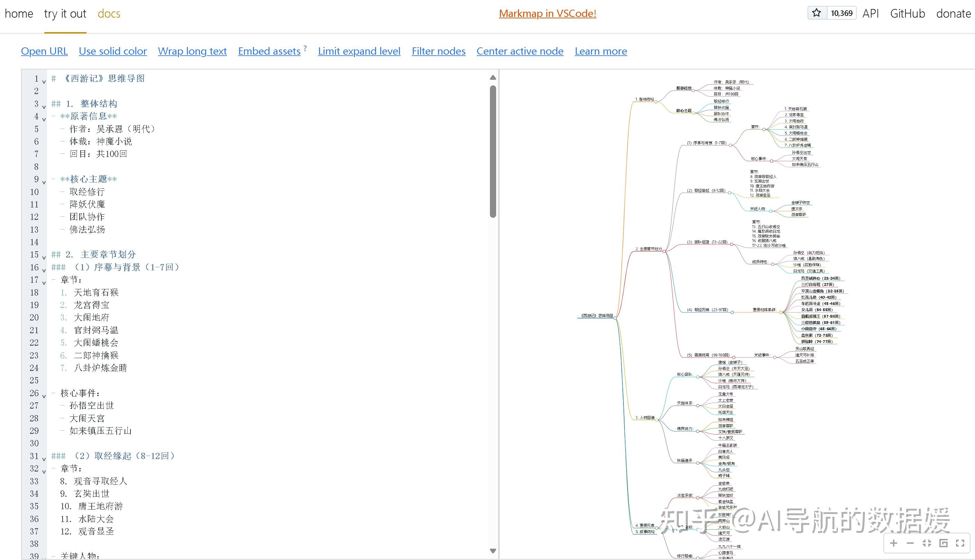Screen dimensions: 975x560
Task: Click the zoom in plus icon
Action: coord(894,543)
